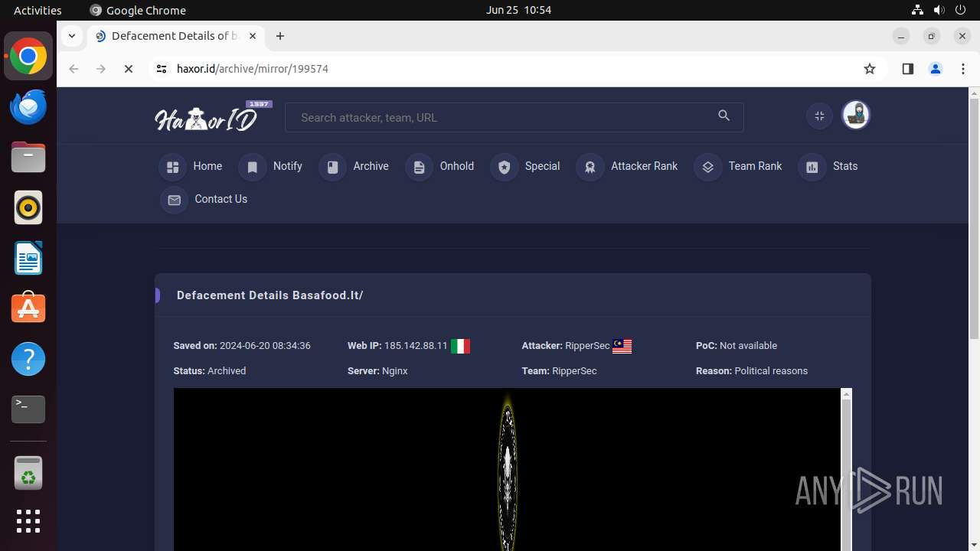Click the page vertical scrollbar

[974, 218]
